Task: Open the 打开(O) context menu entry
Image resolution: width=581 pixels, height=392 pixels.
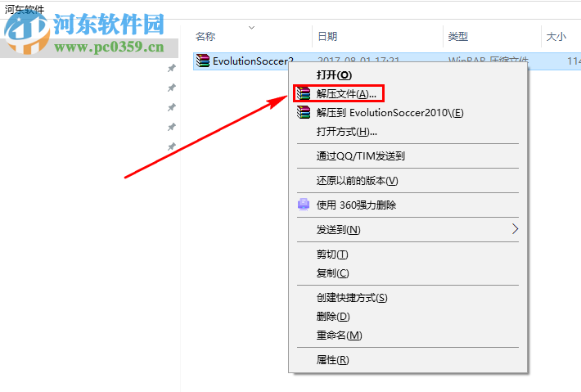Action: pos(408,74)
